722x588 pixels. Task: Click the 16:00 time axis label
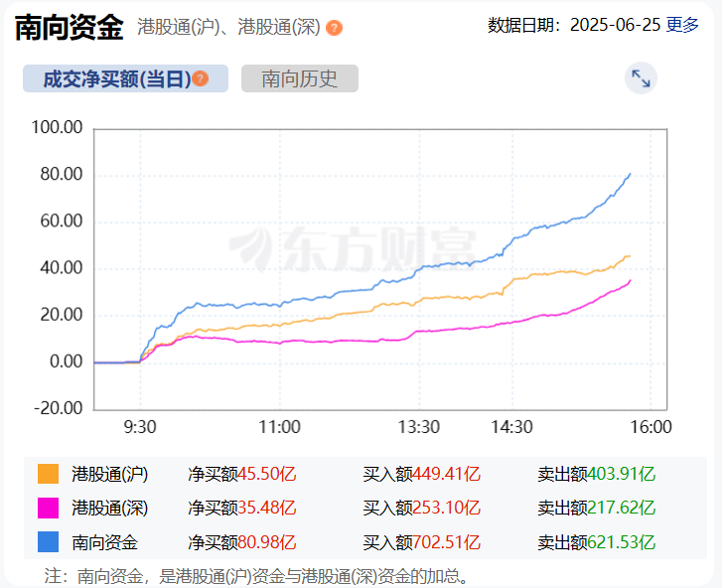650,427
